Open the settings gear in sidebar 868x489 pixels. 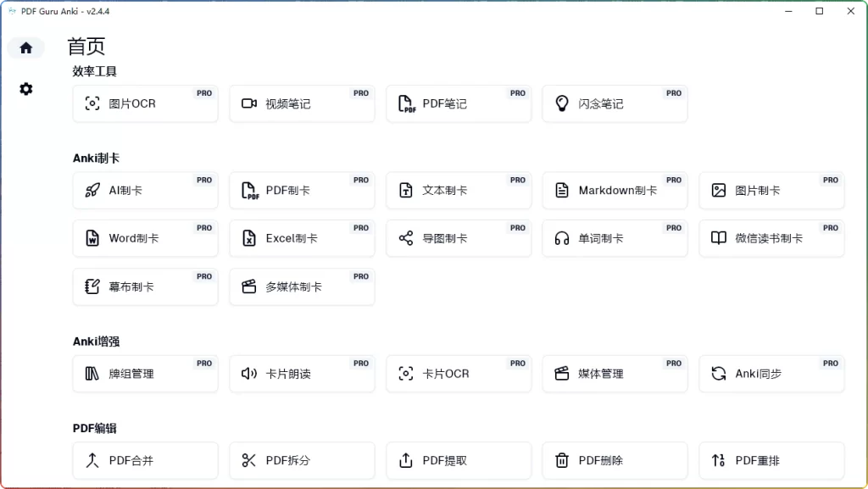coord(25,88)
